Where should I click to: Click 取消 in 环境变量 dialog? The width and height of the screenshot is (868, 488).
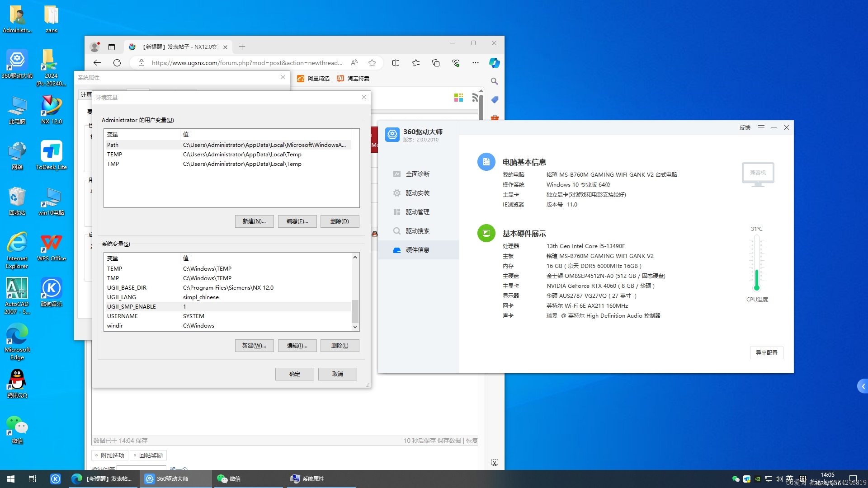pos(338,374)
